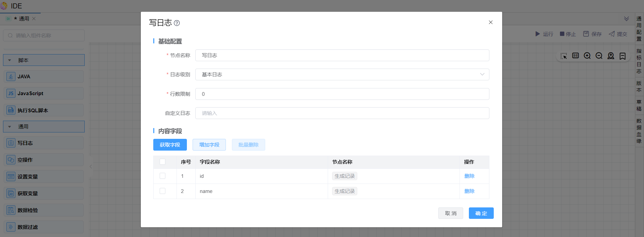Click the zoom in magnifier icon
The height and width of the screenshot is (237, 644).
587,56
